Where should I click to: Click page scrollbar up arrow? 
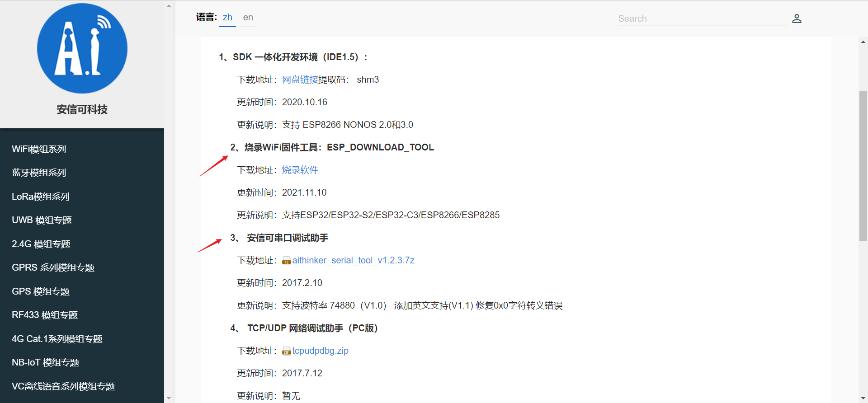(863, 42)
